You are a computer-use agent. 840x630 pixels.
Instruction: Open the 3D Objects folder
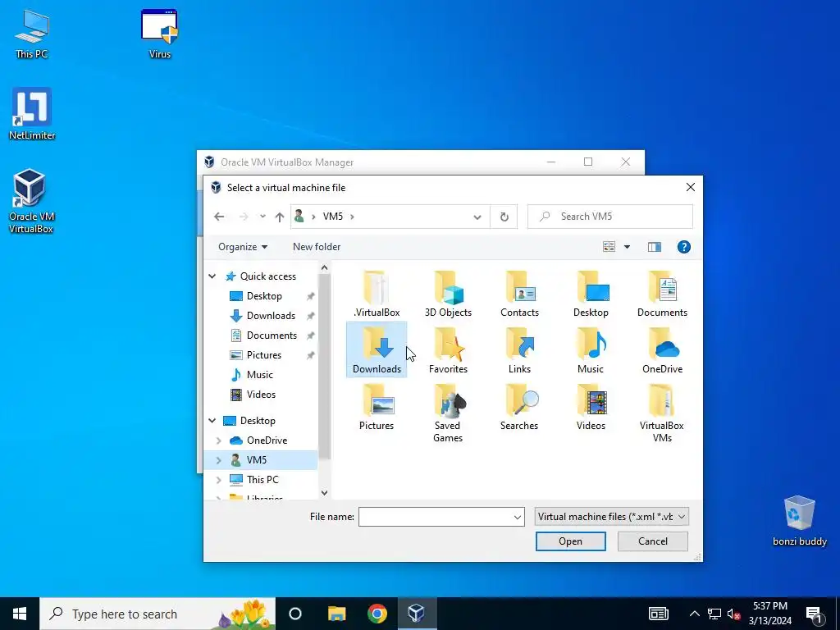point(448,294)
